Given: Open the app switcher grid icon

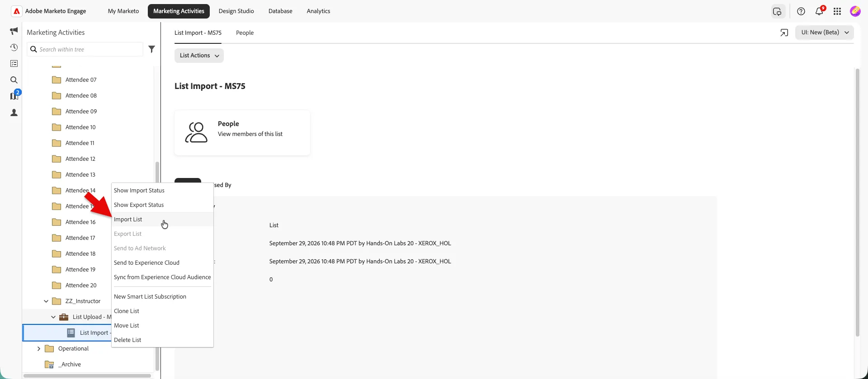Looking at the screenshot, I should tap(837, 11).
